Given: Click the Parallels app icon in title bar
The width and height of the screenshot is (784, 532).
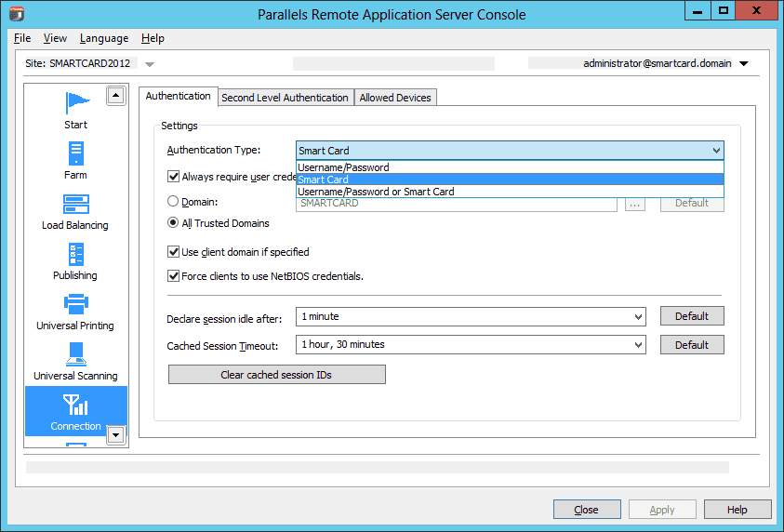Looking at the screenshot, I should click(17, 14).
